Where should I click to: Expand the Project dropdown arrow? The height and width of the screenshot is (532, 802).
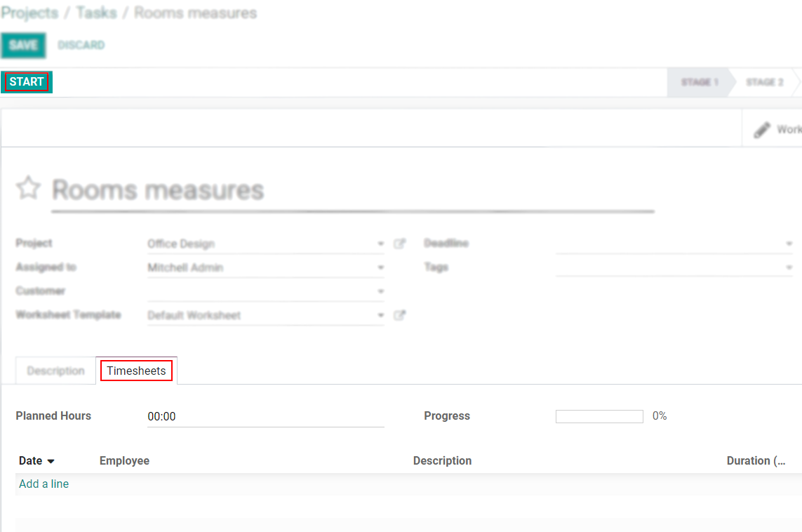(380, 244)
